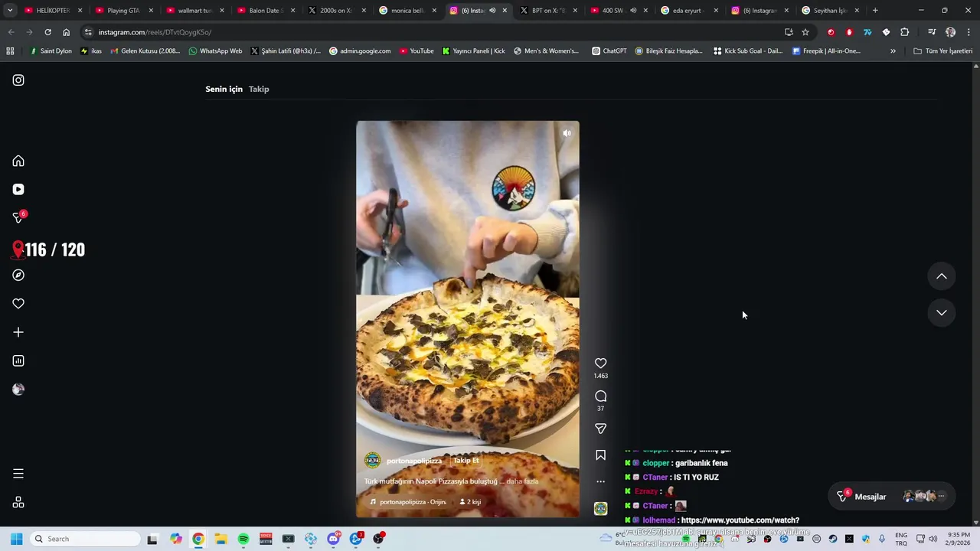Open a new browser tab with plus
Screen dimensions: 980x551
875,11
